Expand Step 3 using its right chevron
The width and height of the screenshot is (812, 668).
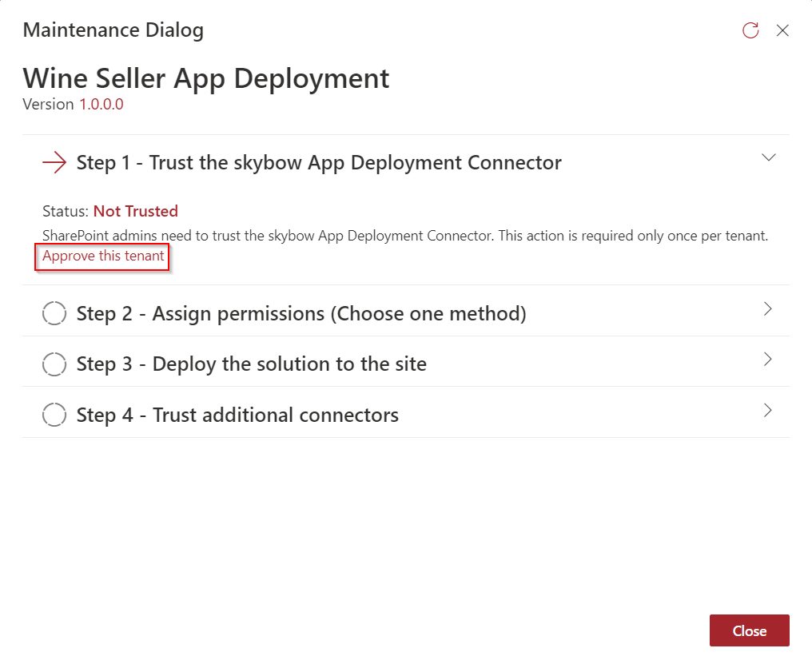click(768, 360)
